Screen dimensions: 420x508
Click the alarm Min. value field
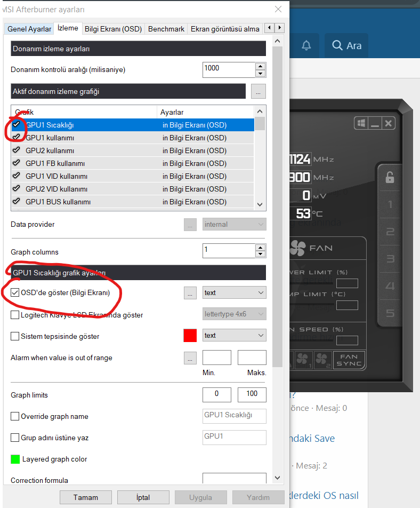click(x=217, y=358)
